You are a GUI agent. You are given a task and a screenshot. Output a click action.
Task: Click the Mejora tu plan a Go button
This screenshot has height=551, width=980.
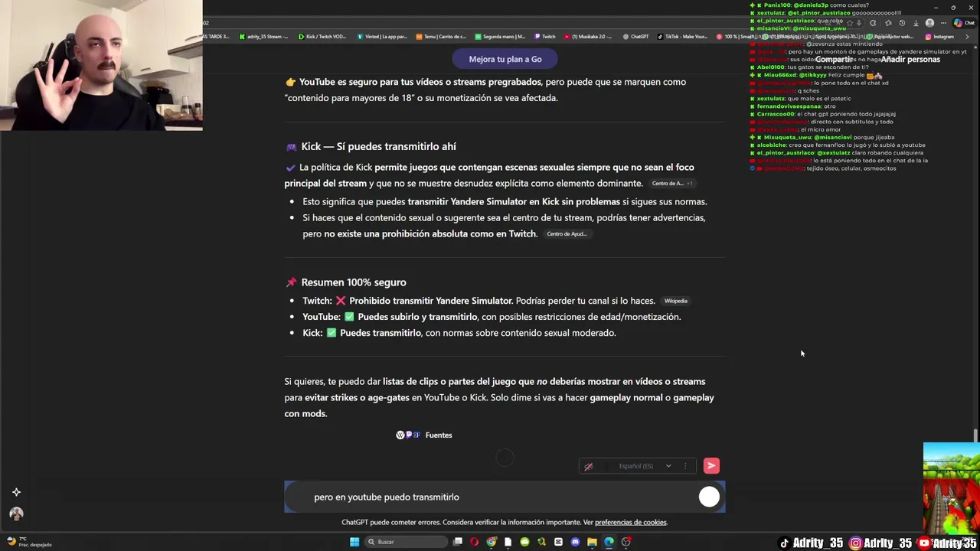[505, 59]
